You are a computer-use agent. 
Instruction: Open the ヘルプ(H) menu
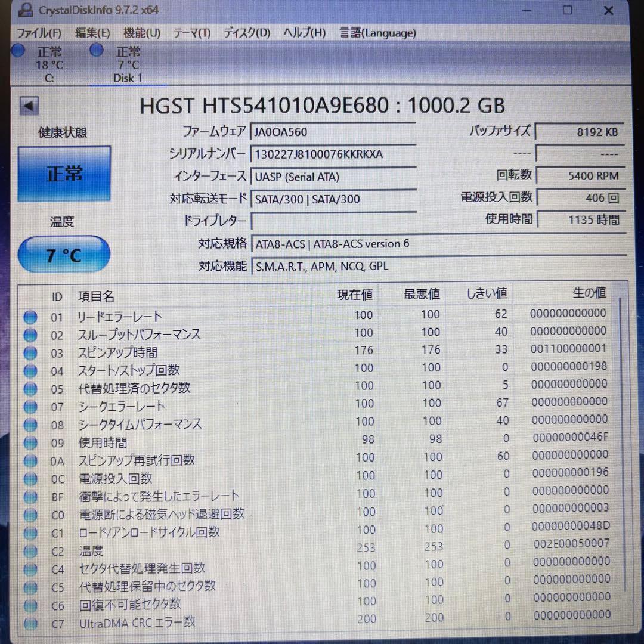click(x=304, y=33)
